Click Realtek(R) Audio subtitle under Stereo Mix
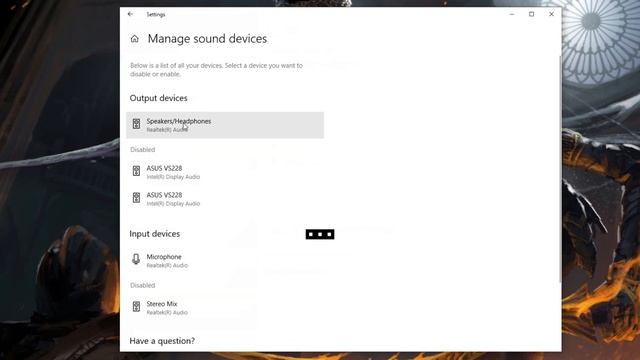The image size is (640, 360). click(167, 313)
